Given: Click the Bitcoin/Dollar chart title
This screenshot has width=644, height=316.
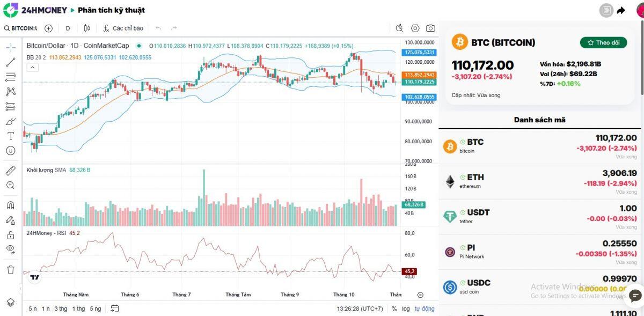Looking at the screenshot, I should click(78, 46).
